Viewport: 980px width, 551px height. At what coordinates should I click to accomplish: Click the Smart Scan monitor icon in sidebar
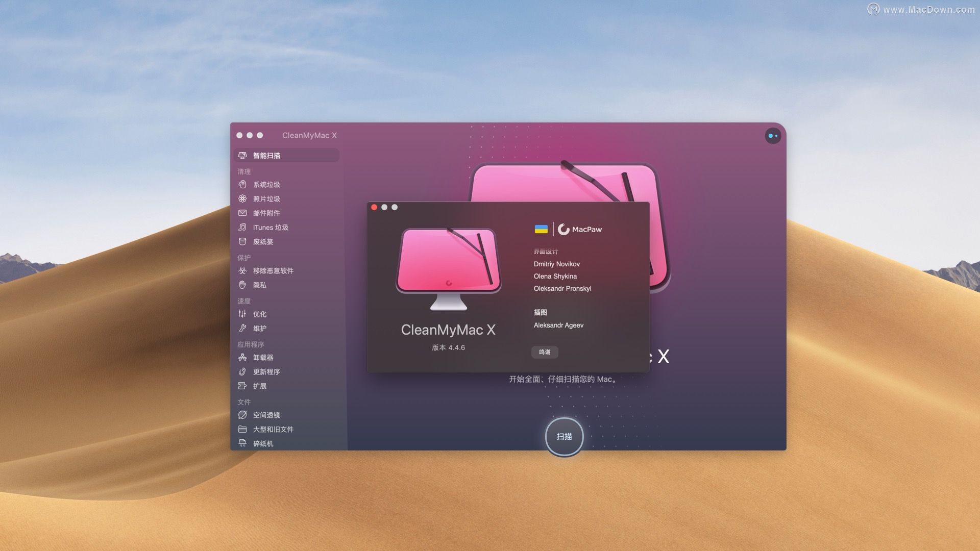coord(242,155)
